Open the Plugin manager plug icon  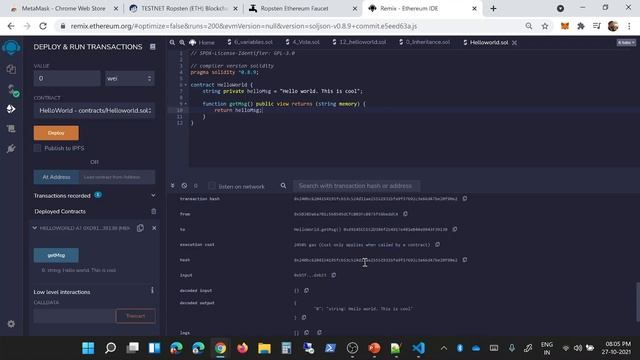pyautogui.click(x=11, y=149)
